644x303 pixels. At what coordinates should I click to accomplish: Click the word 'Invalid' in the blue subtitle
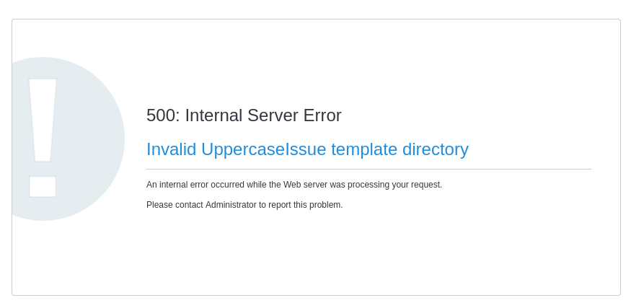coord(171,149)
